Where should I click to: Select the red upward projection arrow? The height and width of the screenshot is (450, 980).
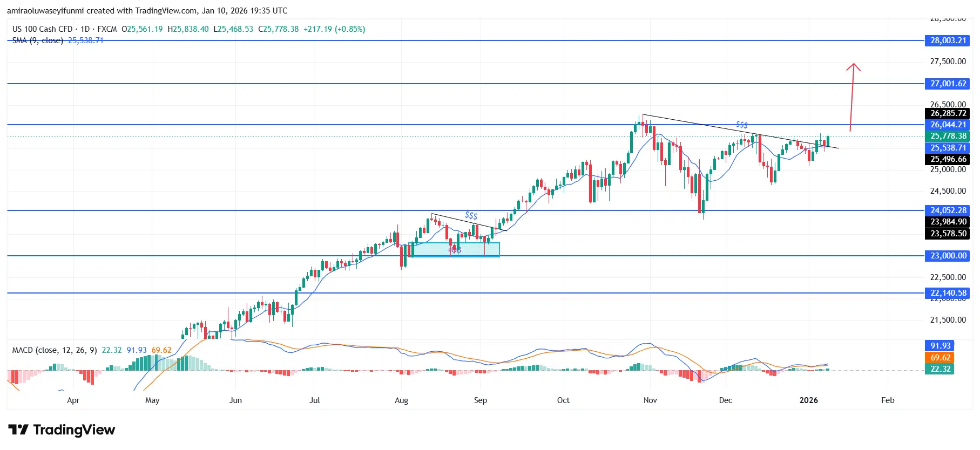point(852,97)
